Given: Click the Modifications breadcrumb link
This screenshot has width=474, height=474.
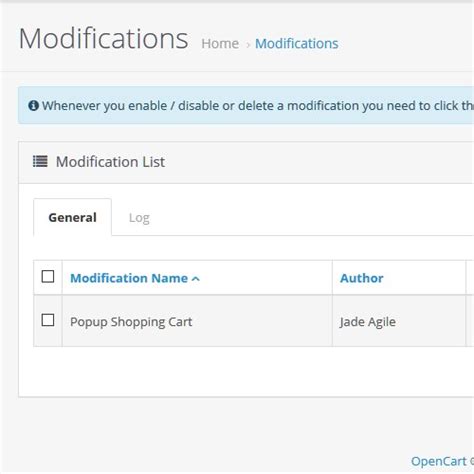Looking at the screenshot, I should click(x=297, y=44).
